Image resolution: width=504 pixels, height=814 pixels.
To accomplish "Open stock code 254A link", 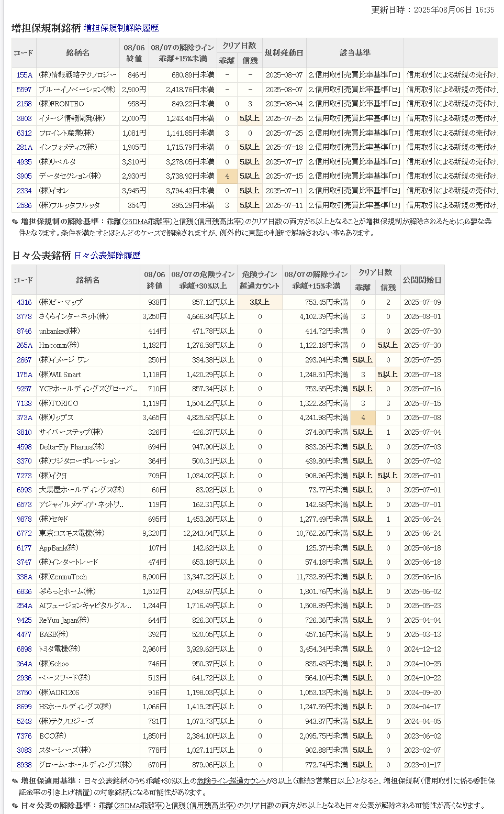I will click(24, 606).
